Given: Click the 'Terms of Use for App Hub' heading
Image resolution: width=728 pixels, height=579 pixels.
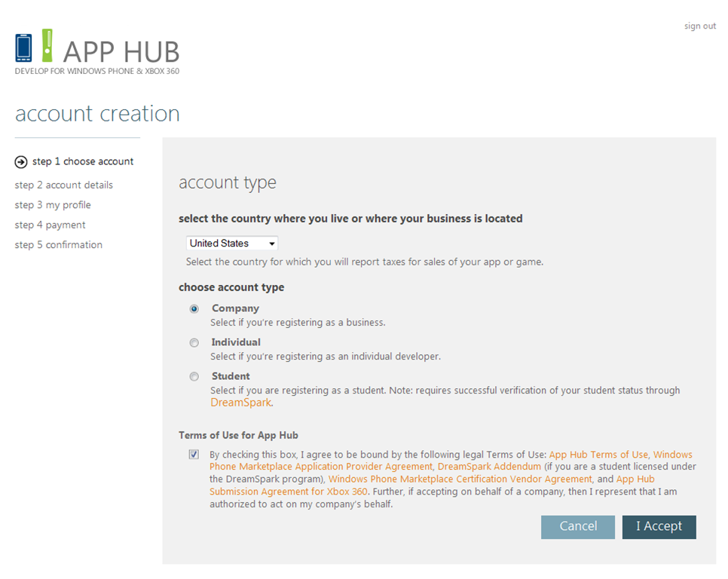Looking at the screenshot, I should (238, 436).
